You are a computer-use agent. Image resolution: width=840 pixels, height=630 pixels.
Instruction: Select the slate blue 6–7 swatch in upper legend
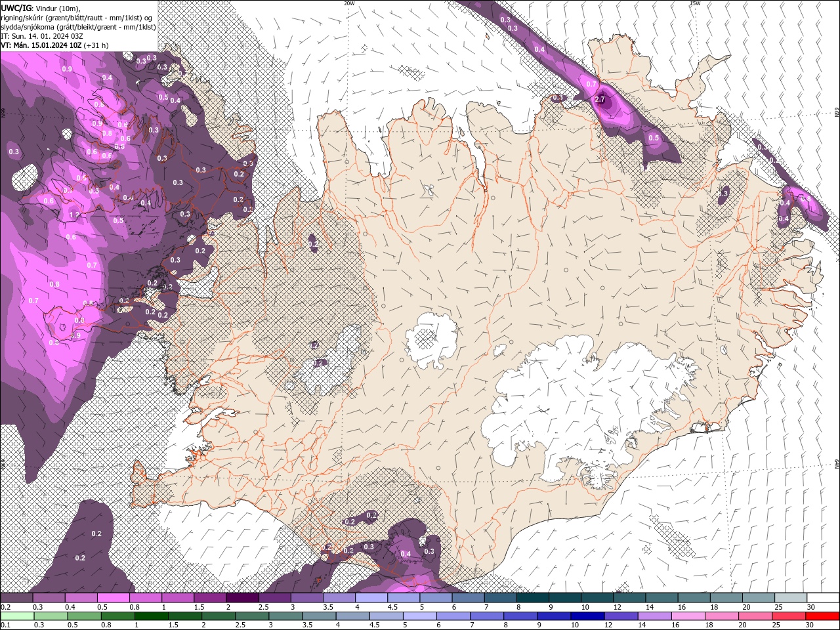point(469,598)
